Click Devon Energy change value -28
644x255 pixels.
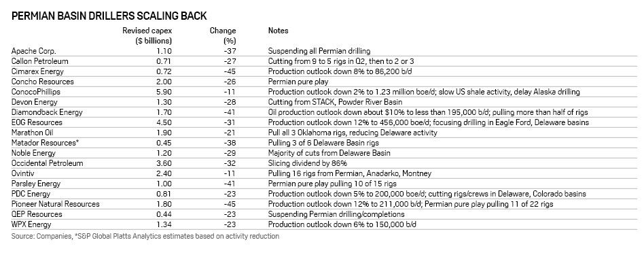(230, 102)
